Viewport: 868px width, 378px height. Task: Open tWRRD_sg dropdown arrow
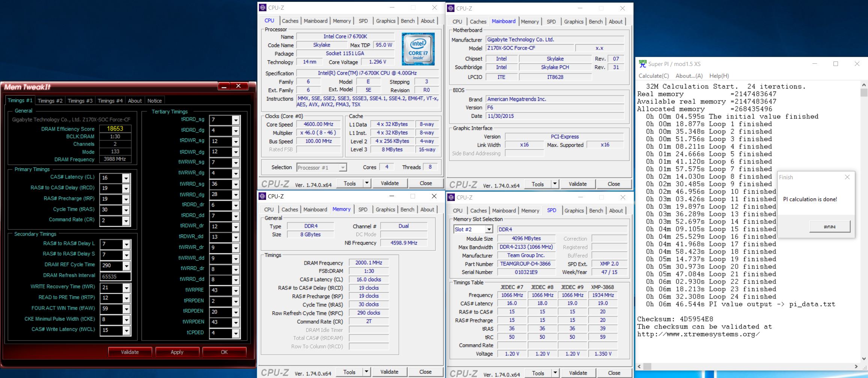coord(236,185)
